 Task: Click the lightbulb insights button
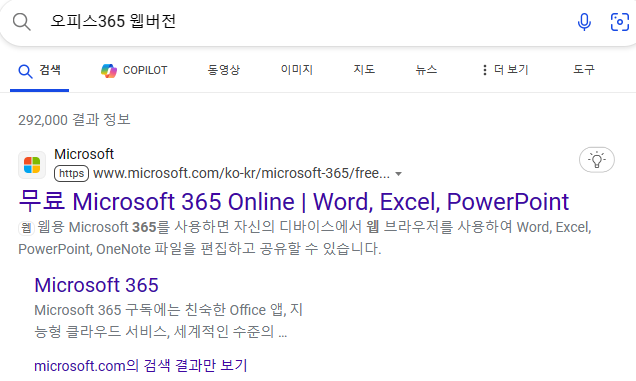[x=597, y=159]
